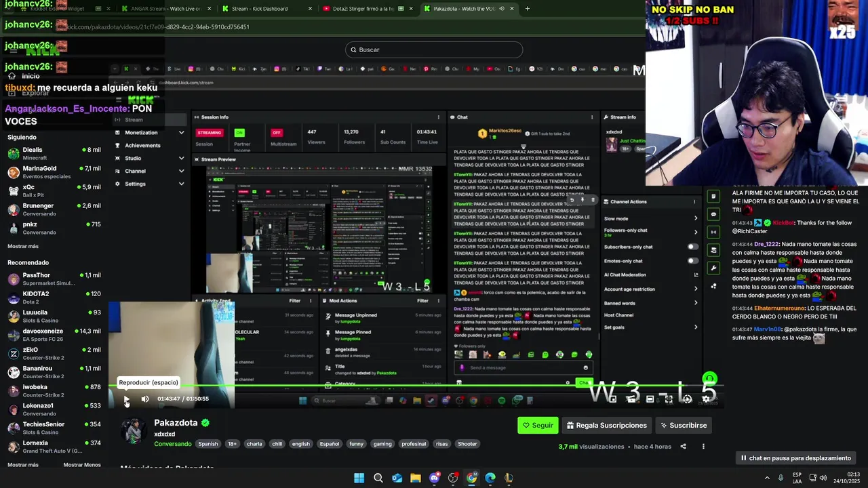Click the Shooter tag under the channel name

click(467, 444)
